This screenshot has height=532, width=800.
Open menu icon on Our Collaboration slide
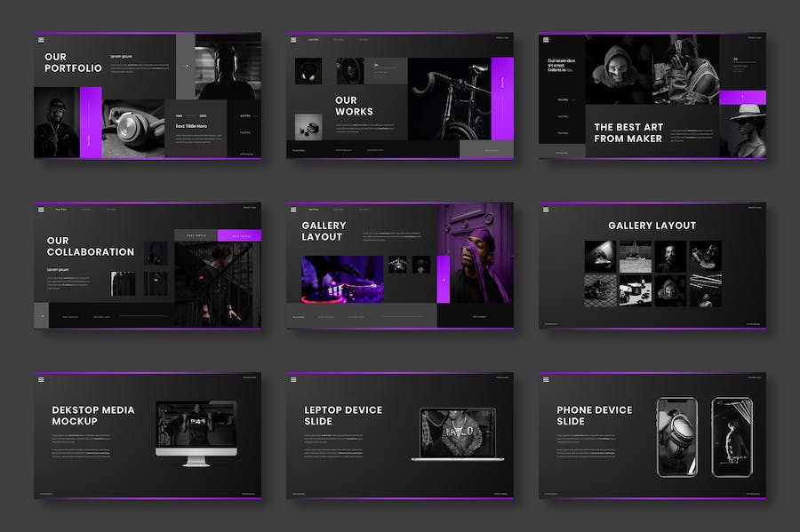pyautogui.click(x=41, y=210)
